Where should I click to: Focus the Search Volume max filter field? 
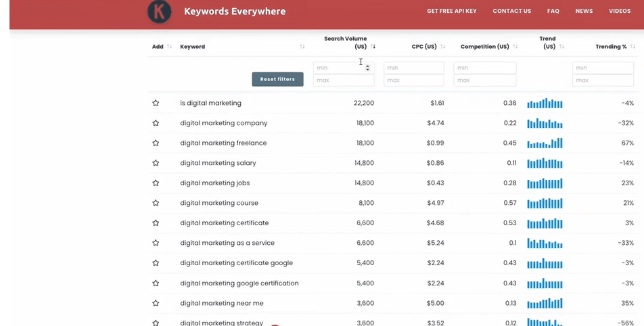click(x=344, y=80)
